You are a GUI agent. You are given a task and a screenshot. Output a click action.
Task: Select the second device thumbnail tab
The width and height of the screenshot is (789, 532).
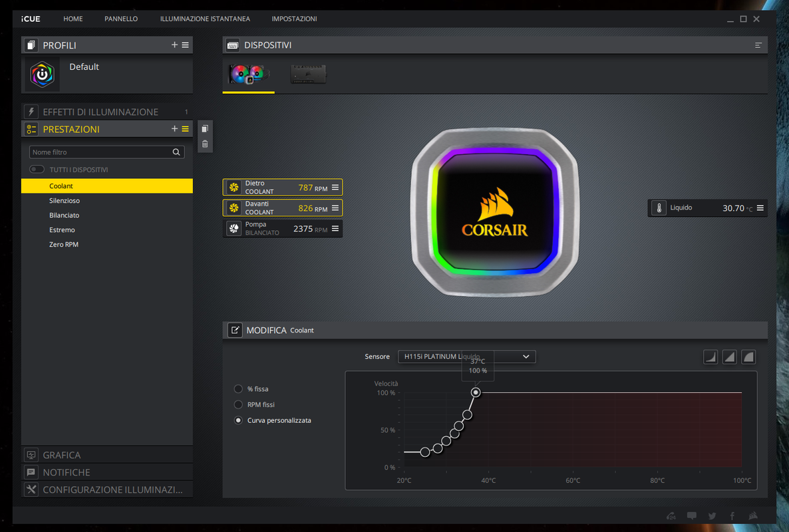pyautogui.click(x=309, y=74)
